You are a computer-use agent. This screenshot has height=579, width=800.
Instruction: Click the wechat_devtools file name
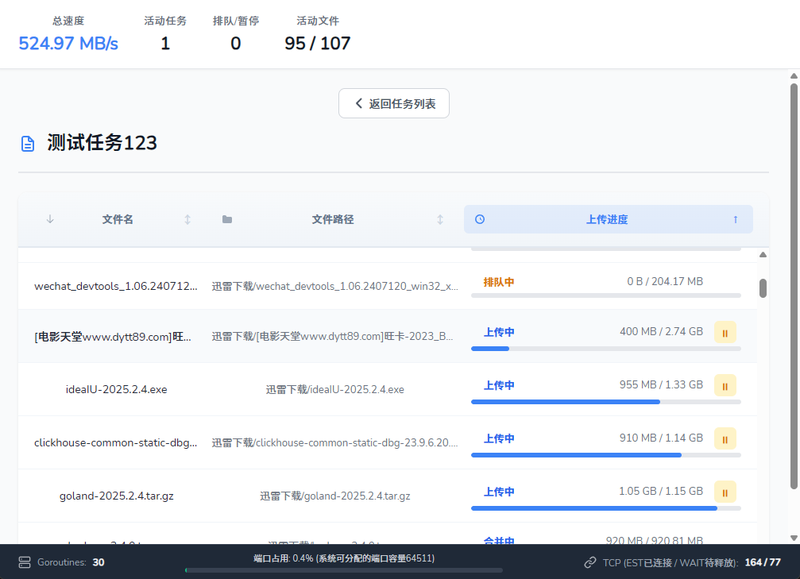pos(116,285)
